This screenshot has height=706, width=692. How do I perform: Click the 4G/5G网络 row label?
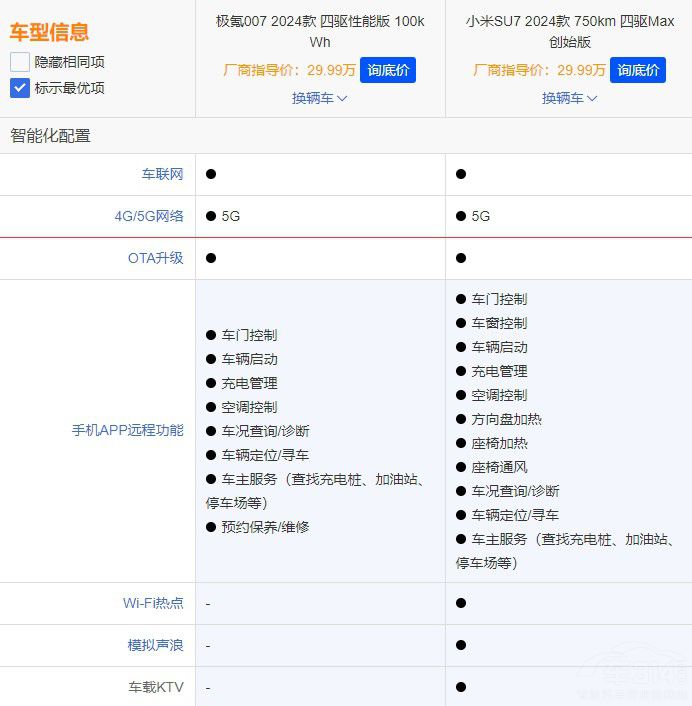(x=149, y=216)
